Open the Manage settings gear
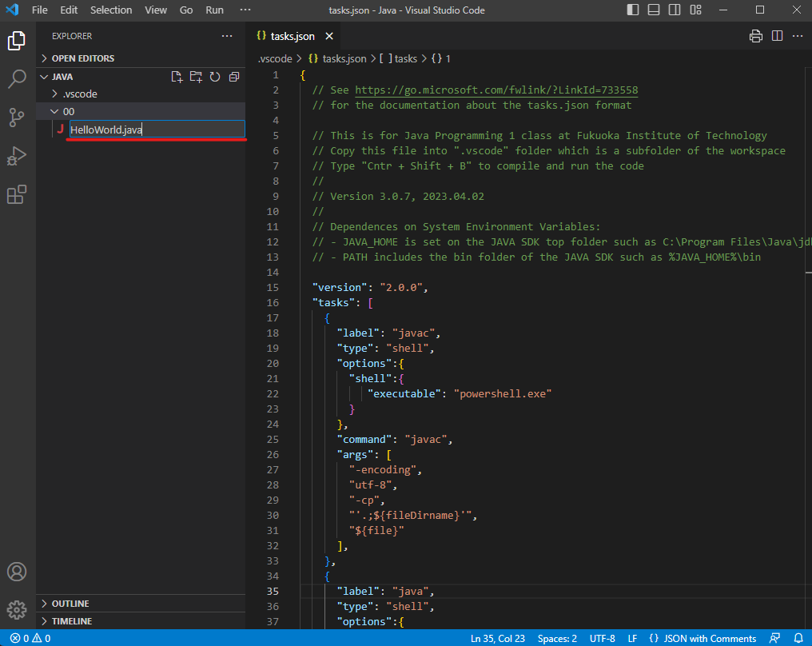Screen dimensions: 812x646 pyautogui.click(x=17, y=610)
